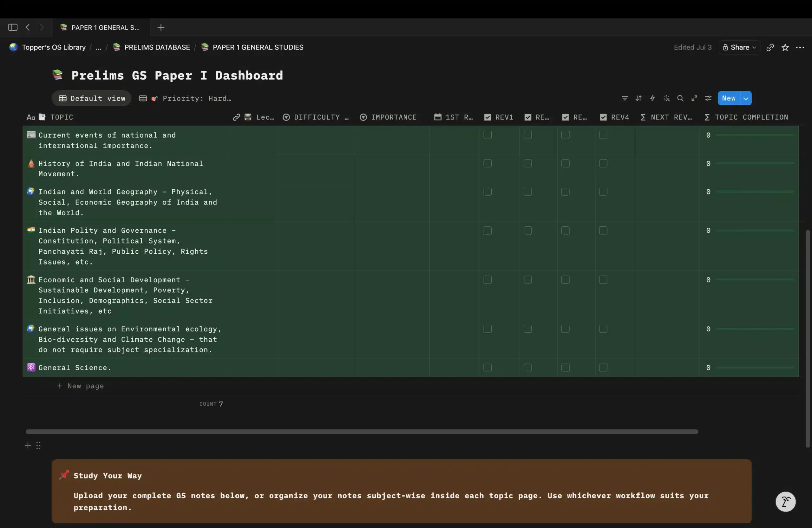Check REV1 for Indian and World Geography row
The width and height of the screenshot is (812, 528).
pyautogui.click(x=488, y=192)
